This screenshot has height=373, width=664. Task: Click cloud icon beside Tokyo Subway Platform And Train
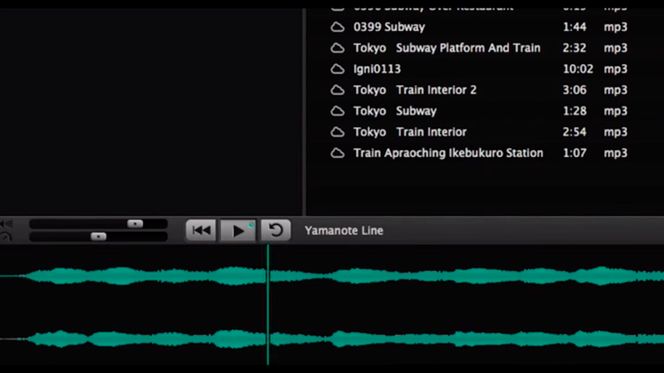coord(338,48)
